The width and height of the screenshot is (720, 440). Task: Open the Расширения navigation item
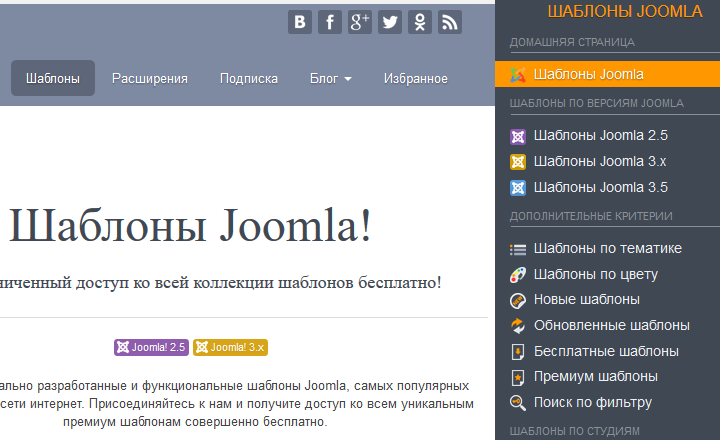pyautogui.click(x=150, y=79)
